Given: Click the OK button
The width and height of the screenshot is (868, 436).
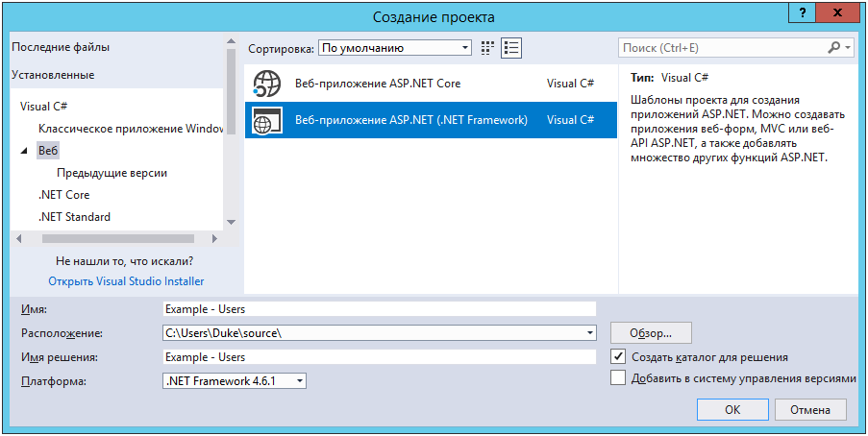Looking at the screenshot, I should (x=732, y=410).
